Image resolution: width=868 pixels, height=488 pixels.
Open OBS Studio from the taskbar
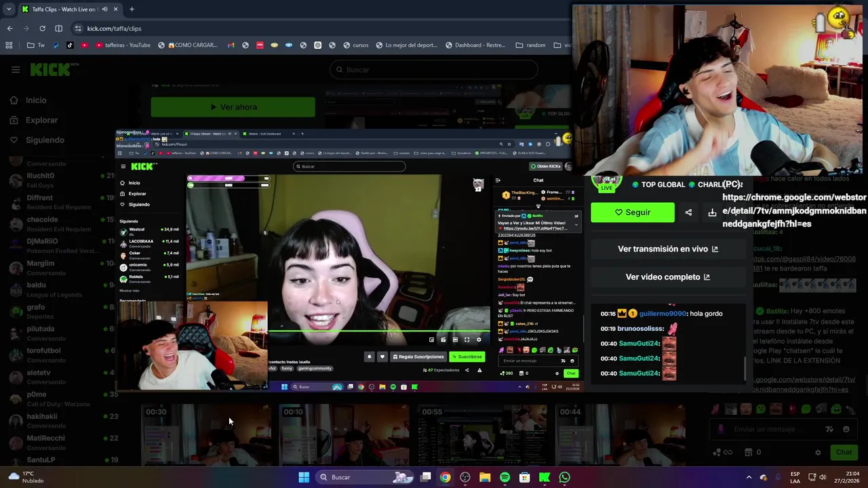465,477
